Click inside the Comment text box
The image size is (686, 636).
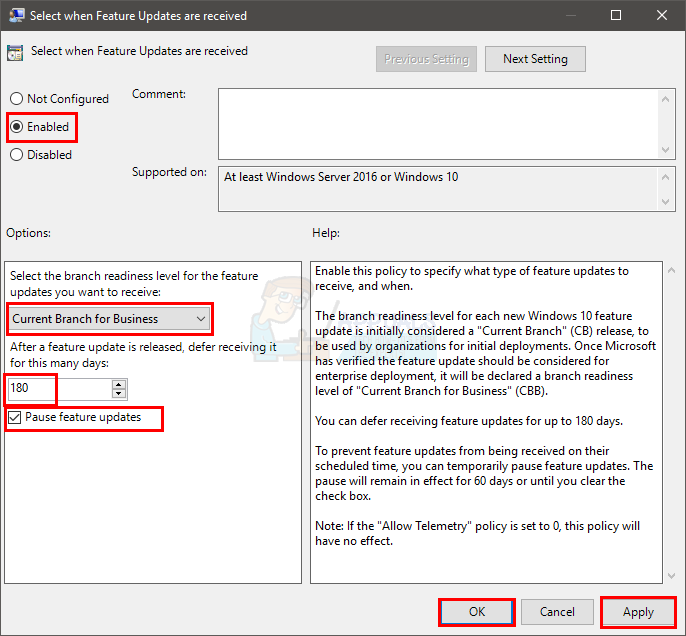point(438,124)
